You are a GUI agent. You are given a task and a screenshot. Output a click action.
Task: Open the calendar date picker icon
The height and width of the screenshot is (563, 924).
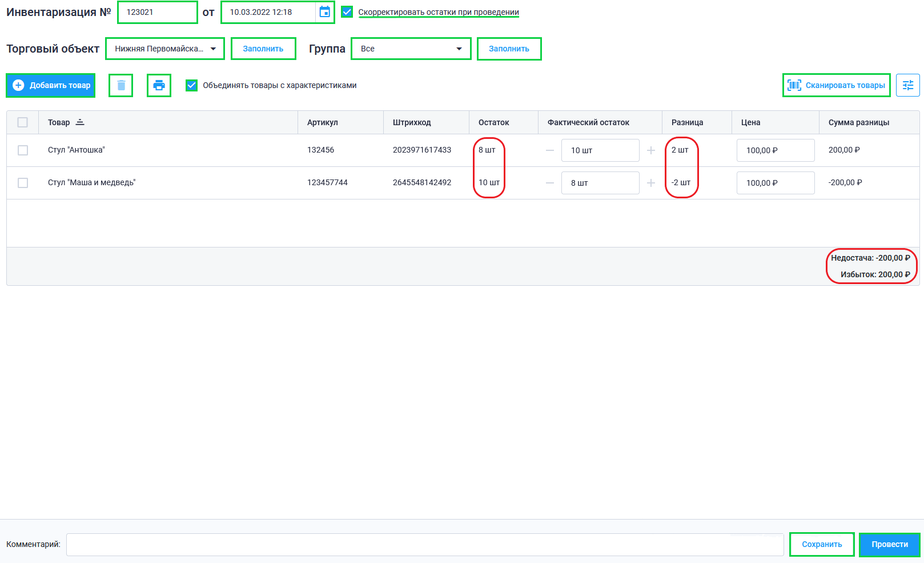324,12
